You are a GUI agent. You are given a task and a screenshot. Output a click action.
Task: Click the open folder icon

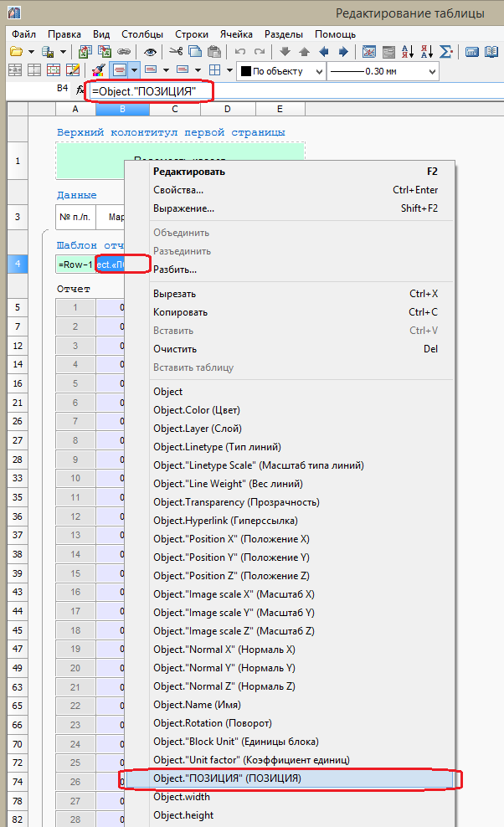17,52
